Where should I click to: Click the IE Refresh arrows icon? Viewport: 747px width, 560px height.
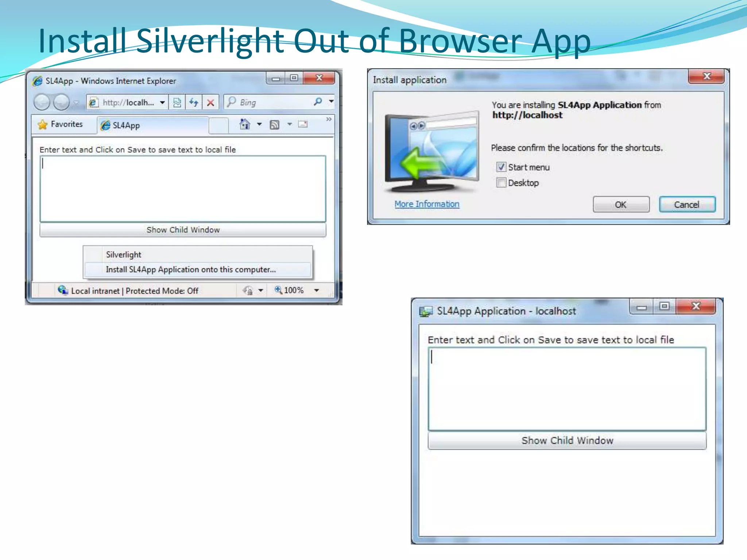click(194, 102)
